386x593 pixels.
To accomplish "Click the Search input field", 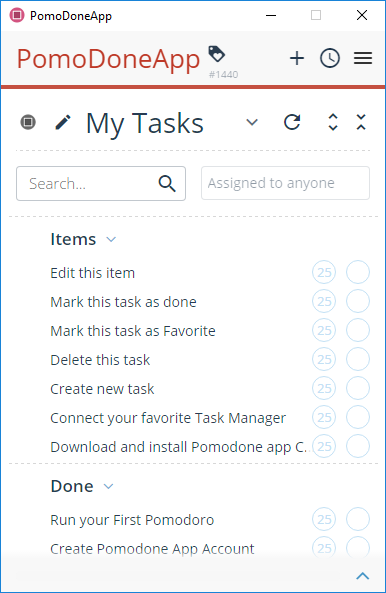I will (x=101, y=183).
